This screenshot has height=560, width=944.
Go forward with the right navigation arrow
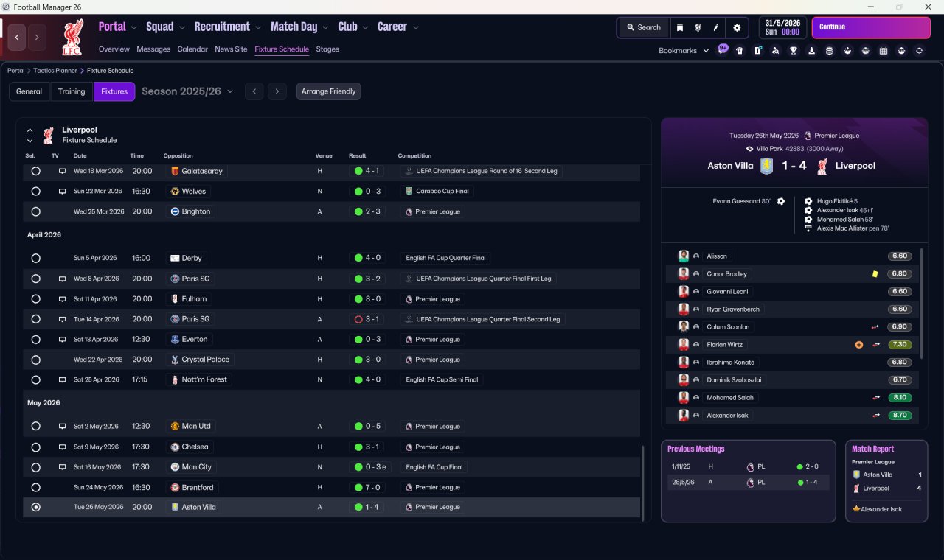37,37
